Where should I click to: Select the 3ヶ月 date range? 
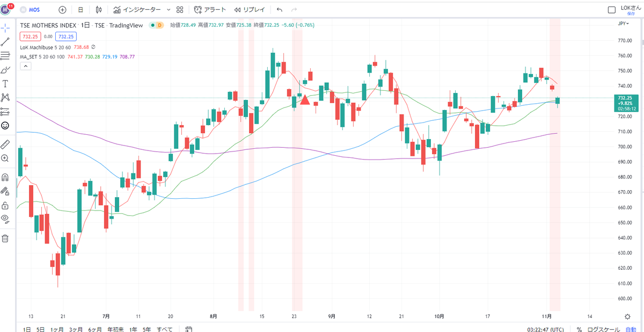[76, 329]
